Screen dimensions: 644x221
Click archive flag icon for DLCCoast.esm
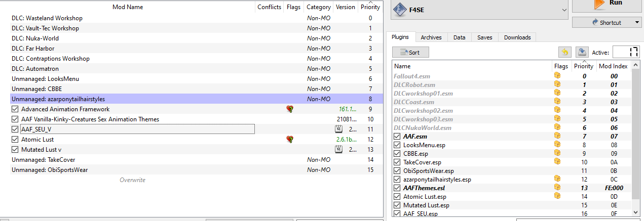557,102
